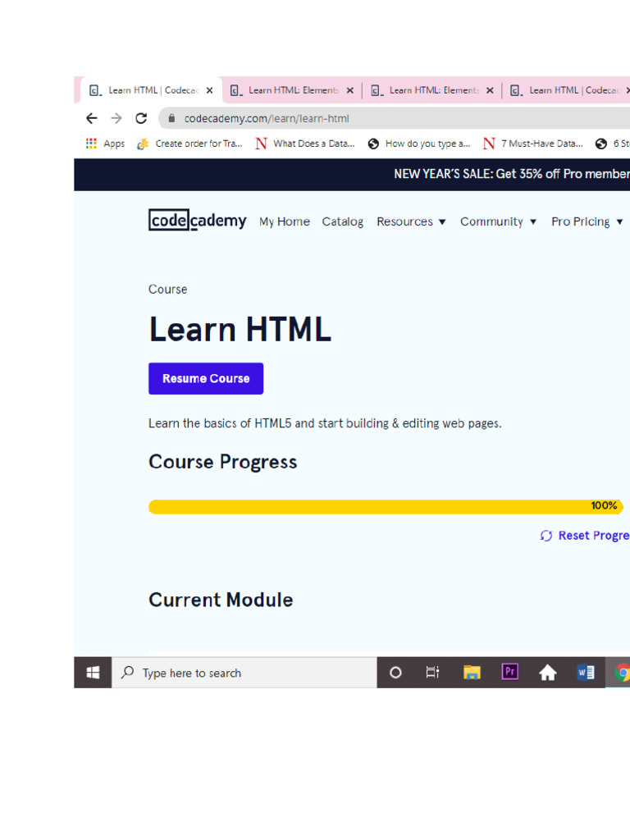Close the first Learn HTML | Codecademy tab

click(x=209, y=90)
